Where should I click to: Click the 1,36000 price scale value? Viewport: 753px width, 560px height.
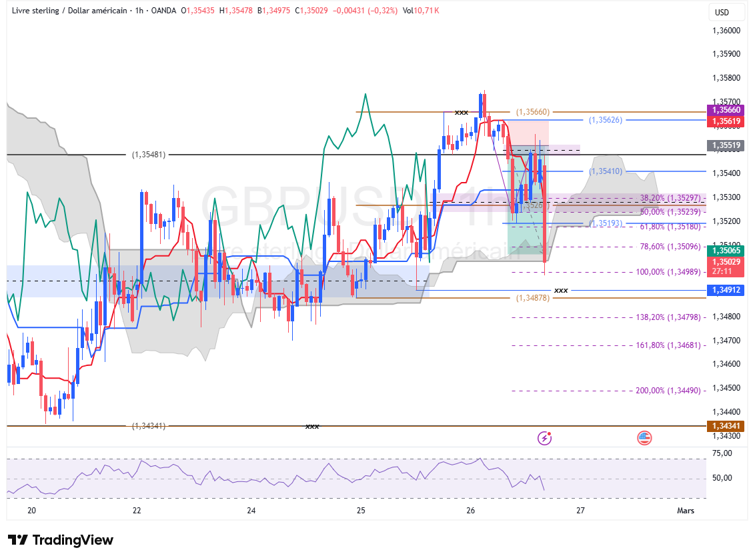(x=726, y=30)
